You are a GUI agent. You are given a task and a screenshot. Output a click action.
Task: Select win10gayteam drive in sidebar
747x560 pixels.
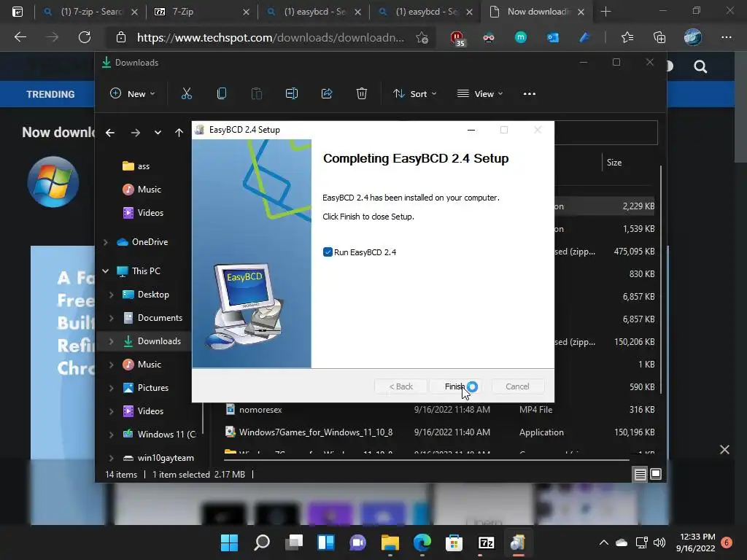coord(158,458)
